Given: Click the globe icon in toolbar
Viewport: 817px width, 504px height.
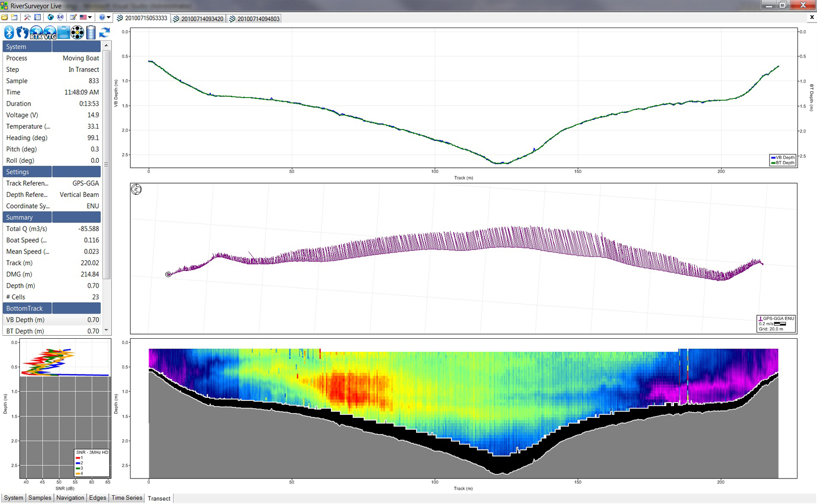Looking at the screenshot, I should 51,17.
